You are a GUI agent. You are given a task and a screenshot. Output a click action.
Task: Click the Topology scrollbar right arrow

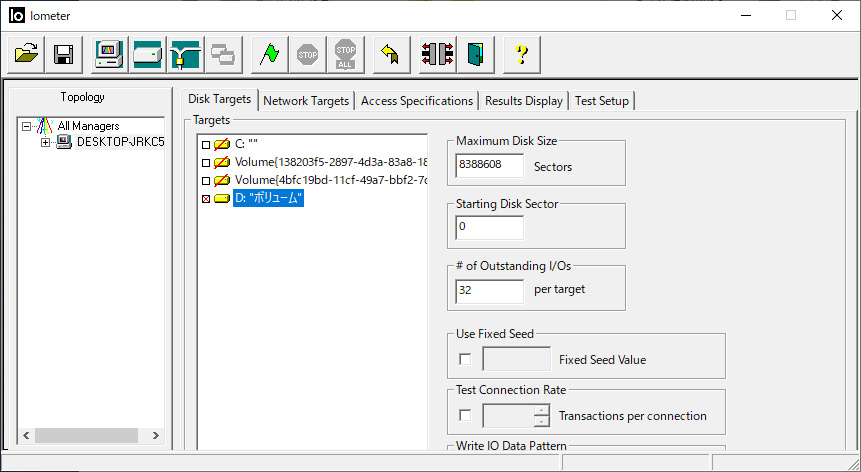pyautogui.click(x=155, y=436)
